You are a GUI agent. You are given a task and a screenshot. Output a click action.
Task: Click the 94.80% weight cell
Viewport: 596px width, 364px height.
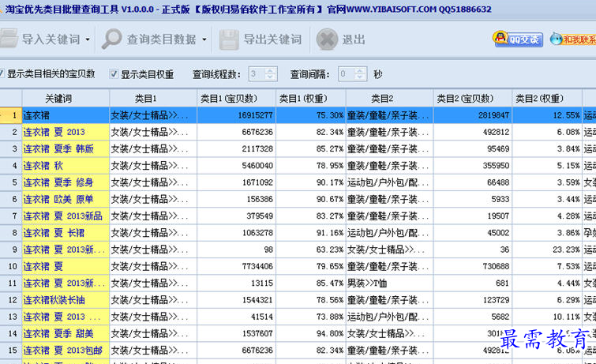tap(311, 333)
